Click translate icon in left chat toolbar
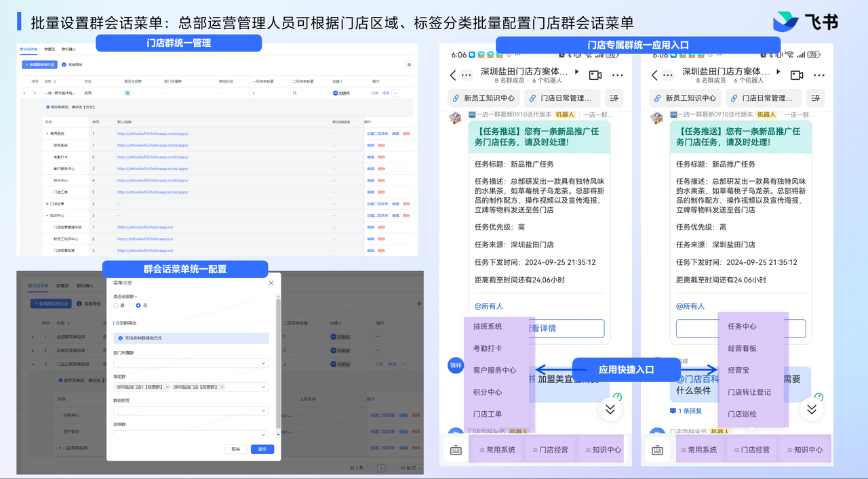 click(x=614, y=98)
